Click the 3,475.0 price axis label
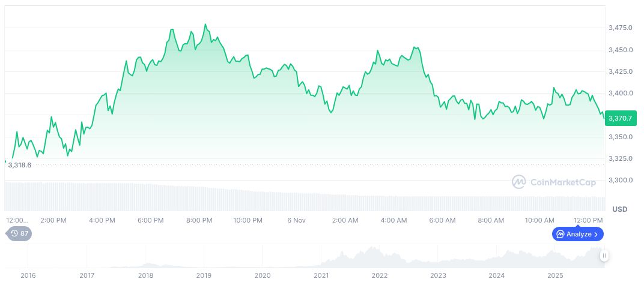This screenshot has width=644, height=282. (x=621, y=28)
